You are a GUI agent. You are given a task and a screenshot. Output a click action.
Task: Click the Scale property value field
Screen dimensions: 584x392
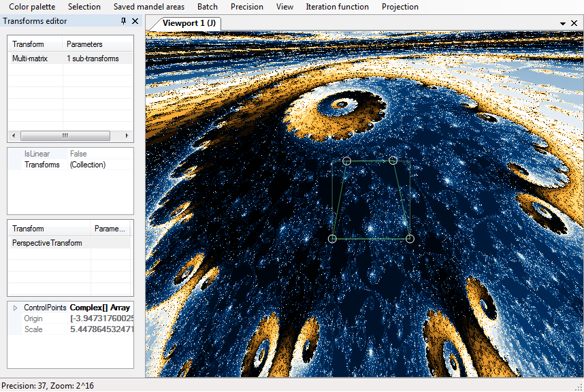(101, 329)
